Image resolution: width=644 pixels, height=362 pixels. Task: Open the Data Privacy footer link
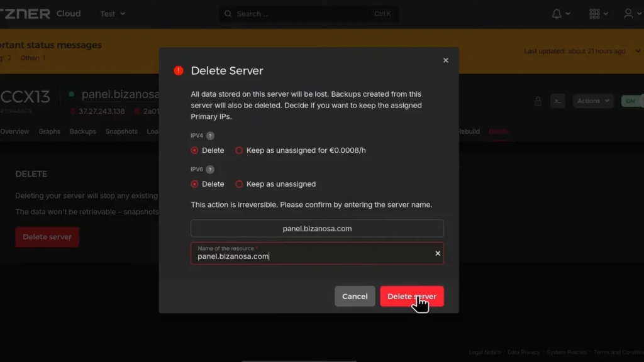pyautogui.click(x=524, y=352)
